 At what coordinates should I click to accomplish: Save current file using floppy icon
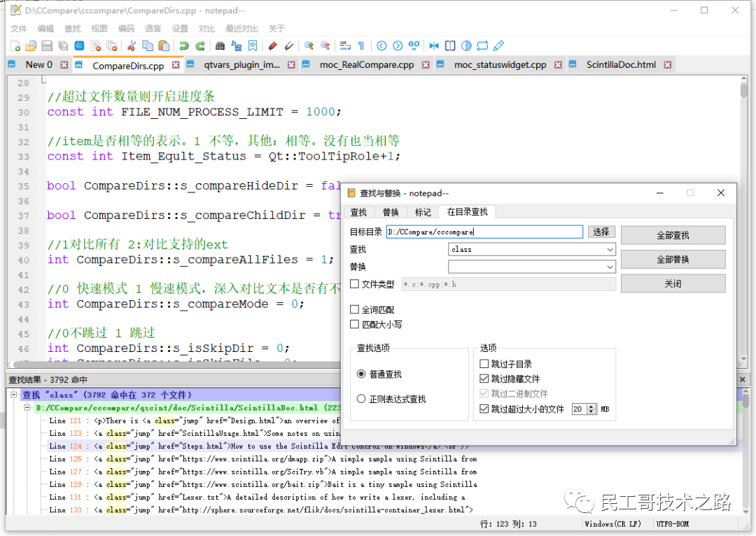coord(47,45)
